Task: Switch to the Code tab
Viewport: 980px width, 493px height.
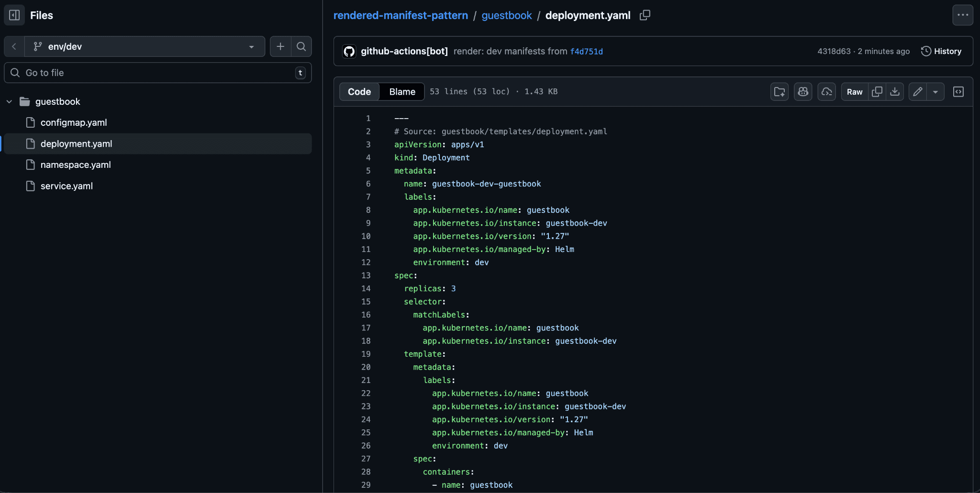Action: click(x=359, y=91)
